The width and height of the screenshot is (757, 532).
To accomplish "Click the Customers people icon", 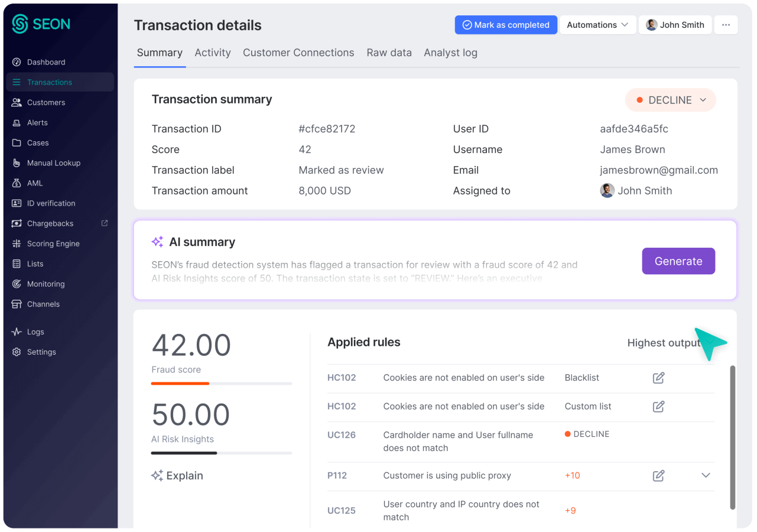I will pos(17,102).
